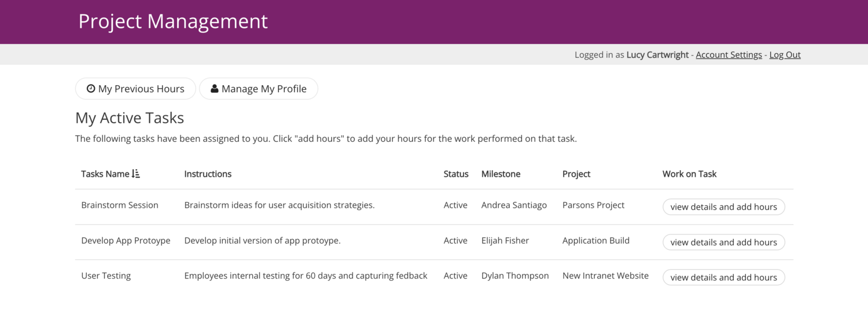Viewport: 868px width, 330px height.
Task: Click the Status column header
Action: click(456, 174)
